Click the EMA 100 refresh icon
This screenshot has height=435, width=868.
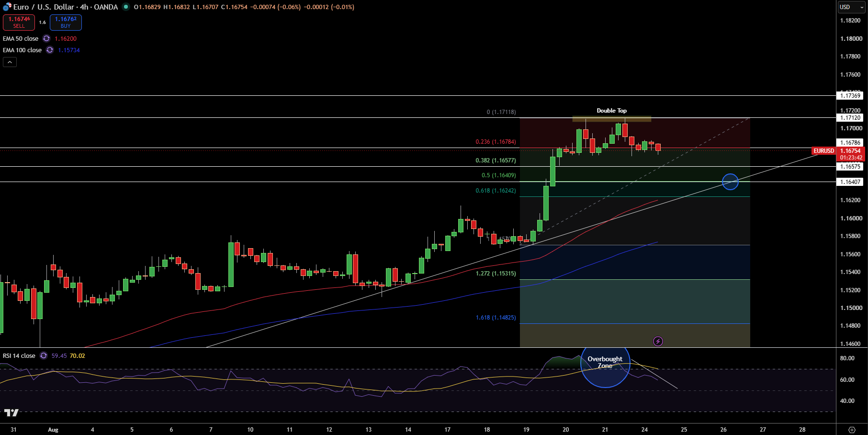pyautogui.click(x=50, y=50)
